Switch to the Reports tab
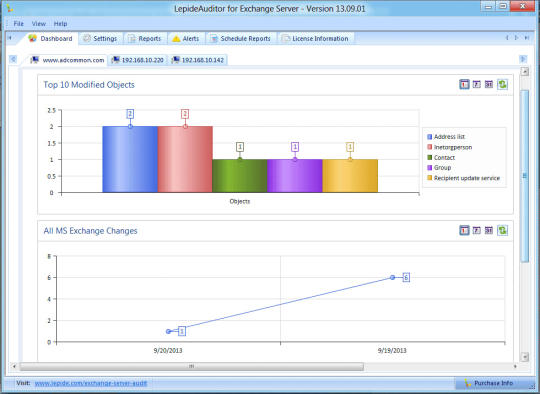The image size is (540, 394). pyautogui.click(x=145, y=39)
